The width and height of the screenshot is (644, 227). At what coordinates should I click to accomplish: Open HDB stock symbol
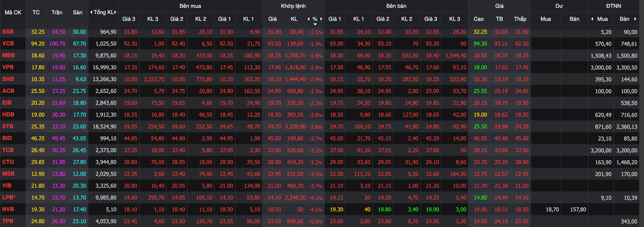8,115
